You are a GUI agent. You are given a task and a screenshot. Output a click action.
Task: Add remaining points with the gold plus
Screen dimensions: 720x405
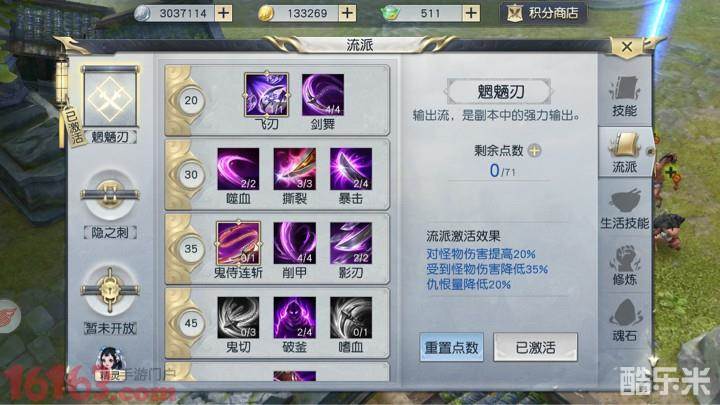534,150
